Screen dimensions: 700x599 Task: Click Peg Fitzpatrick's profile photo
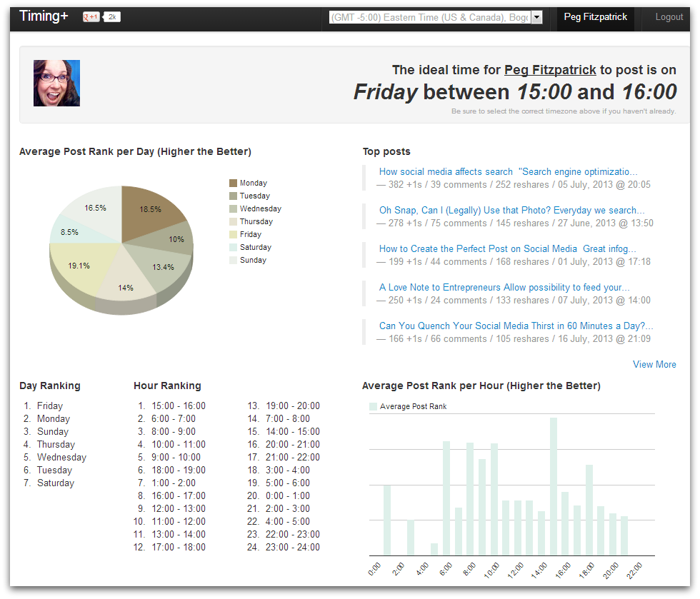pyautogui.click(x=56, y=83)
